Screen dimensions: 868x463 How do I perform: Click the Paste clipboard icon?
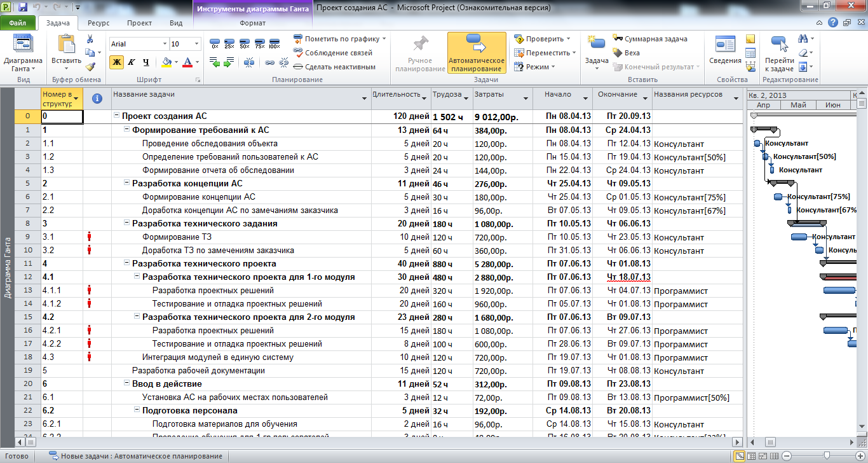click(x=66, y=43)
